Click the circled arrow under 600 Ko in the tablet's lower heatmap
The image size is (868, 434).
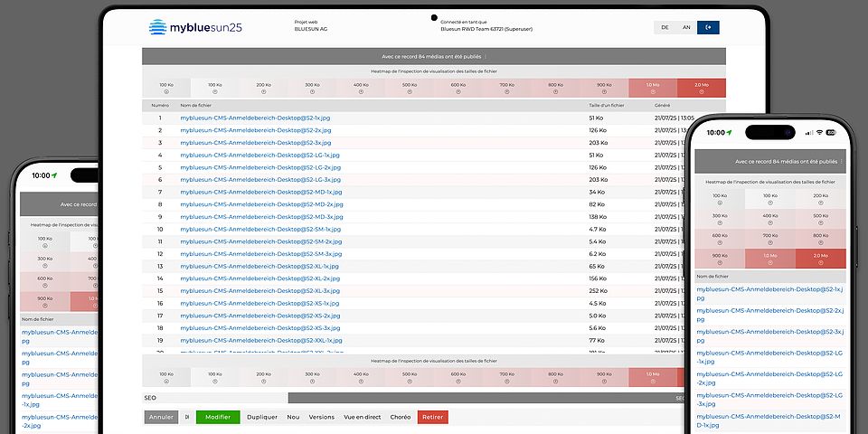458,381
